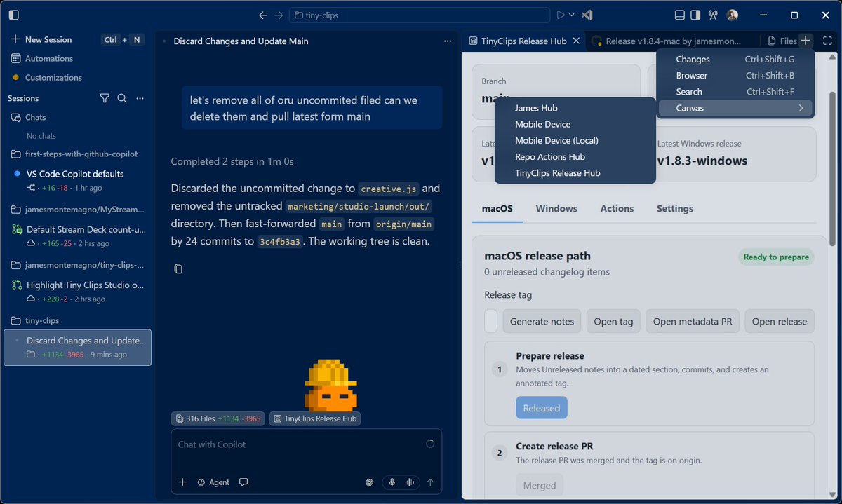Switch to the Actions tab
This screenshot has width=842, height=504.
tap(617, 208)
